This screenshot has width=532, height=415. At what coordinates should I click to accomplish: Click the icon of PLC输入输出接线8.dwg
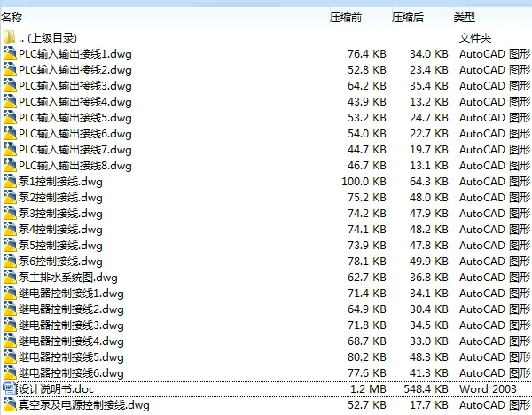click(x=10, y=165)
